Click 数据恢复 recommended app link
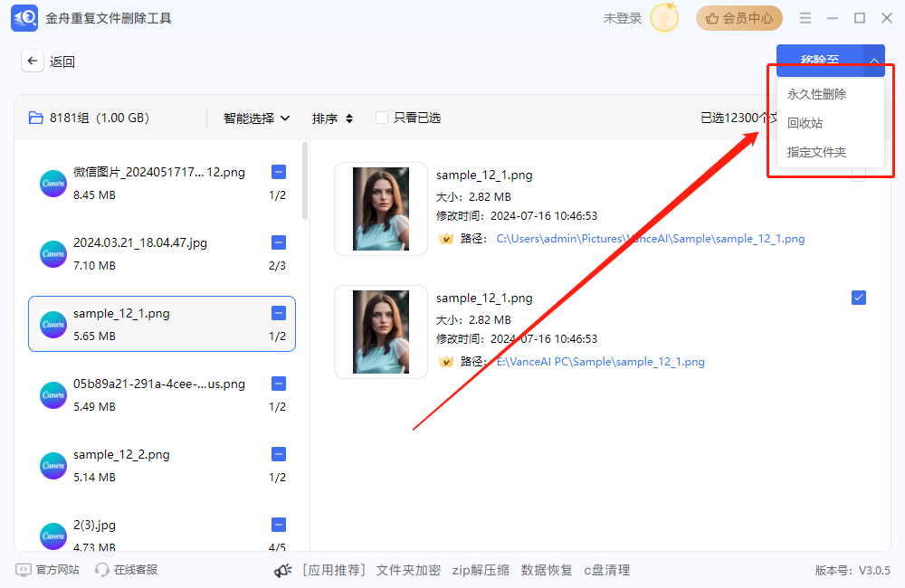Viewport: 905px width, 588px height. [547, 570]
